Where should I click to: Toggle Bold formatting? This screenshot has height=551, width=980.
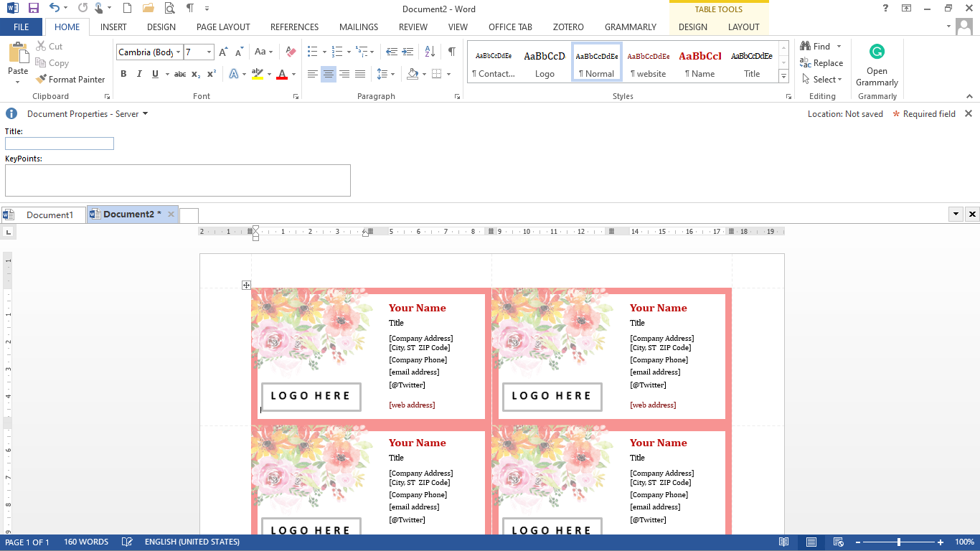pos(123,73)
